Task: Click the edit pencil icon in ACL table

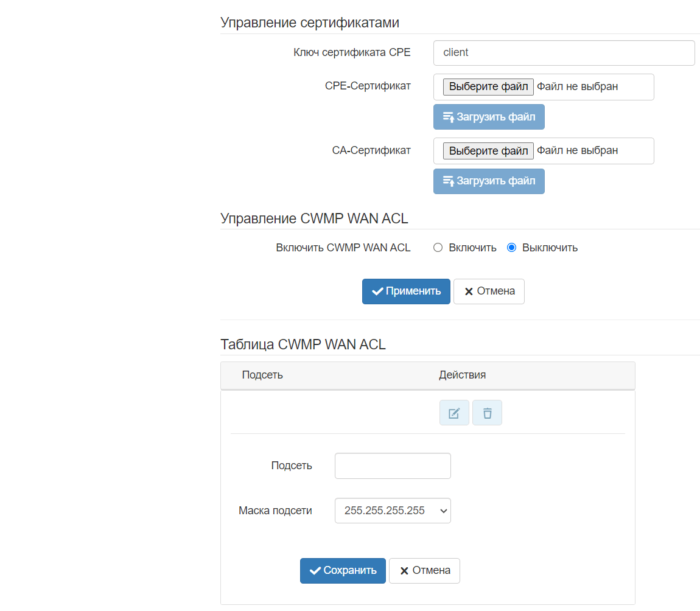Action: click(454, 413)
